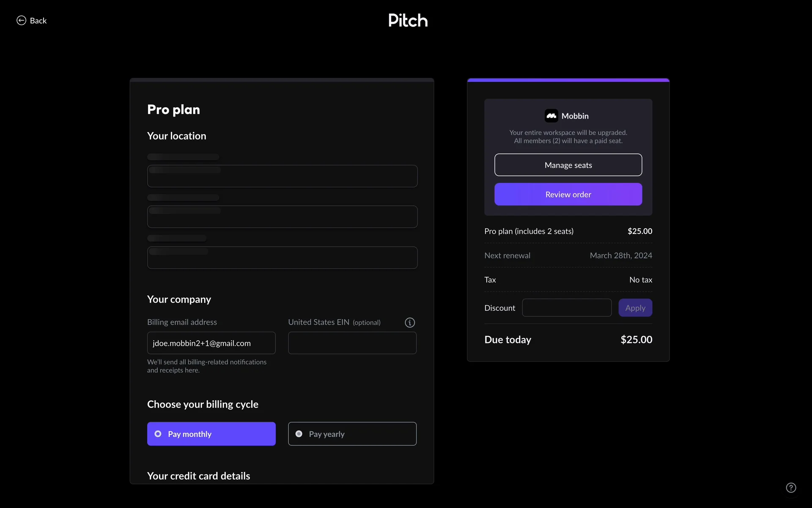Screen dimensions: 812x508
Task: Select the Pay monthly option
Action: point(211,434)
